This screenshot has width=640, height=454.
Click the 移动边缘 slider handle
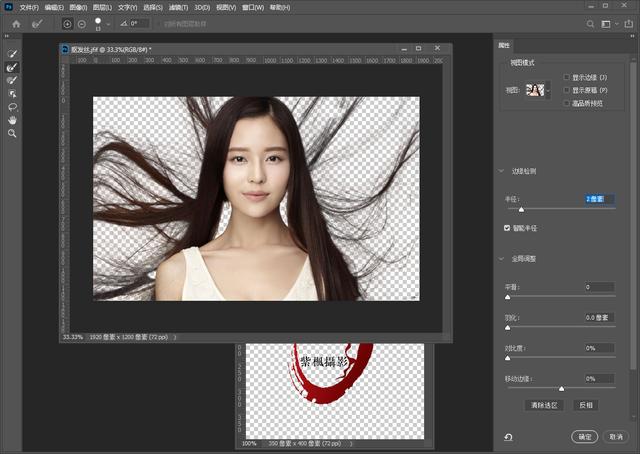pos(561,388)
